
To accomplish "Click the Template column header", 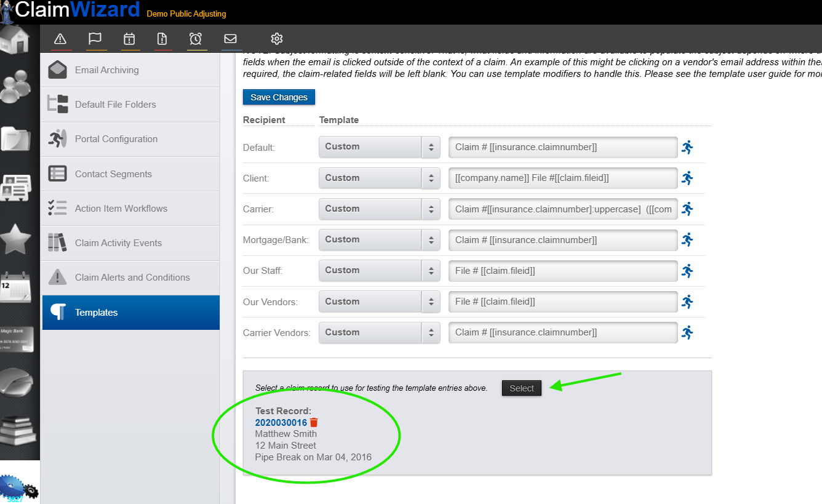I will 339,120.
